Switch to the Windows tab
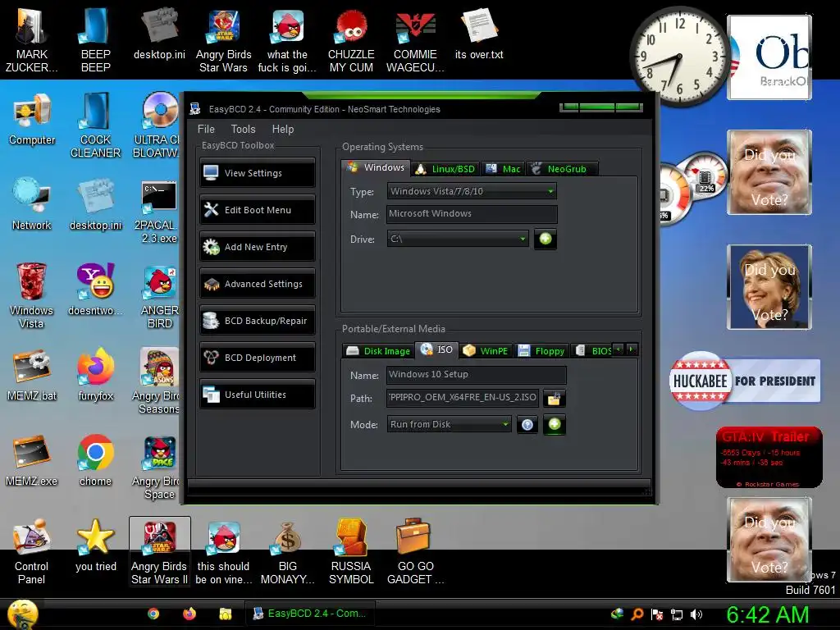The height and width of the screenshot is (630, 840). [x=376, y=167]
